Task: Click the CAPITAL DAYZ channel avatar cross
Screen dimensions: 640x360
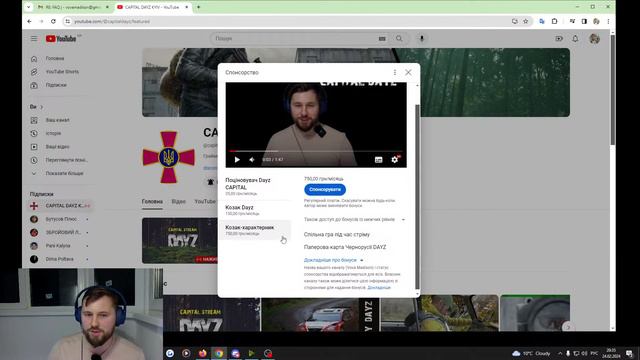Action: [x=169, y=157]
